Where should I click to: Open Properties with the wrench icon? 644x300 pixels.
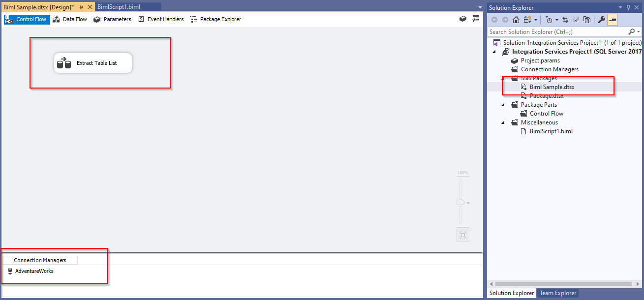click(x=601, y=20)
